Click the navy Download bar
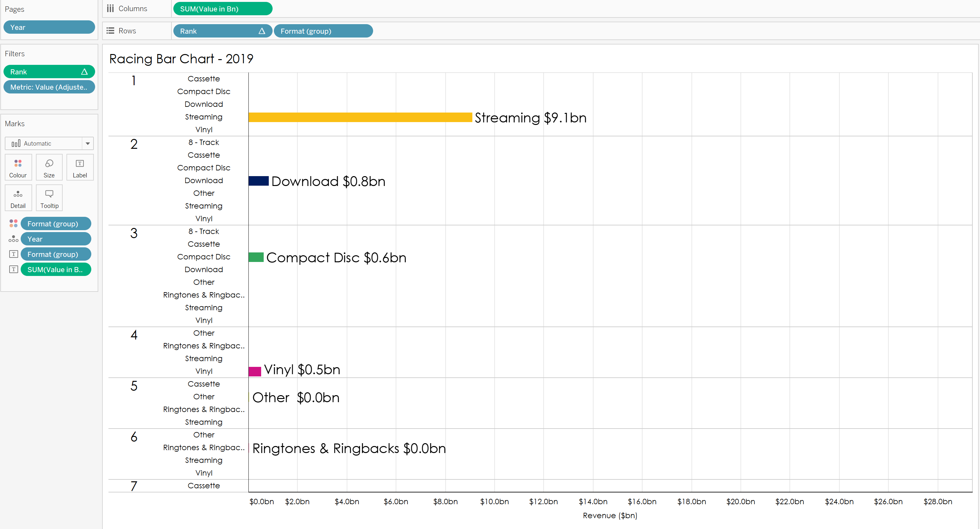The height and width of the screenshot is (529, 980). 259,181
